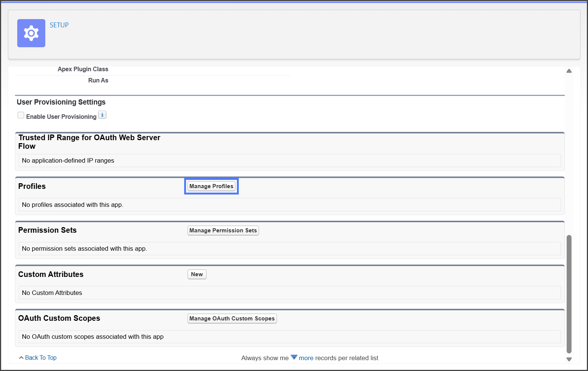Click the scrollbar up arrow

[569, 71]
